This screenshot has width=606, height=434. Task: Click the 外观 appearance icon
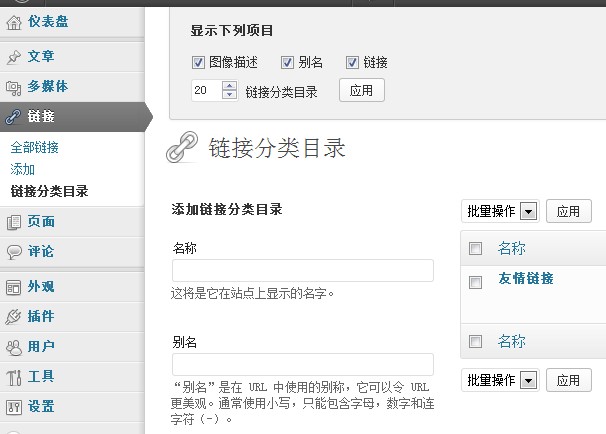pyautogui.click(x=14, y=287)
